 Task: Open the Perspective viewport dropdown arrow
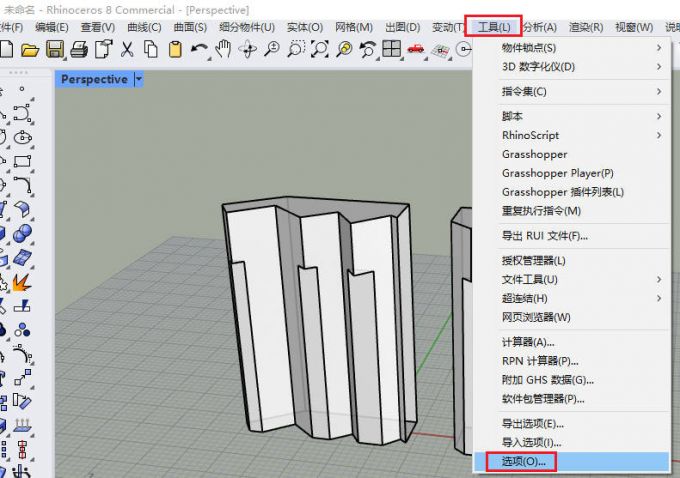coord(139,79)
